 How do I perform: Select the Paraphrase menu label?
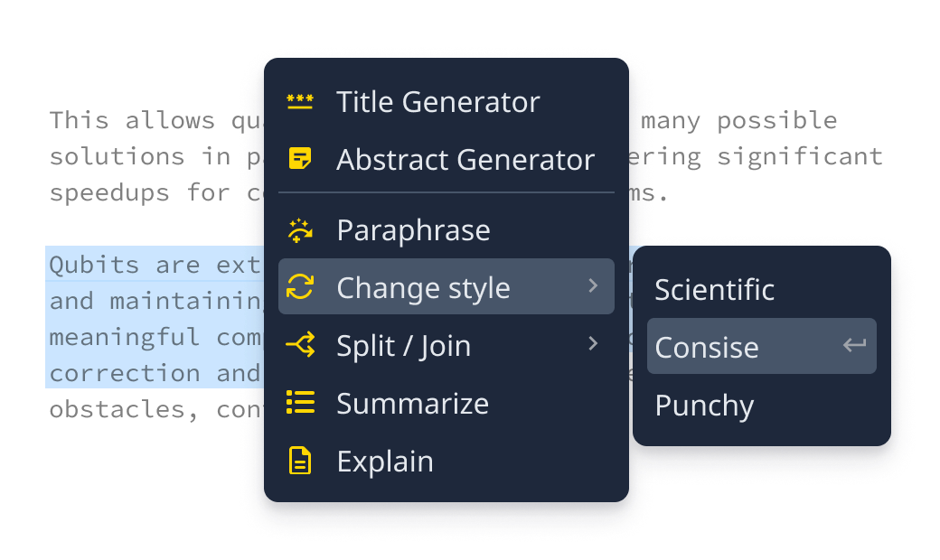coord(413,230)
